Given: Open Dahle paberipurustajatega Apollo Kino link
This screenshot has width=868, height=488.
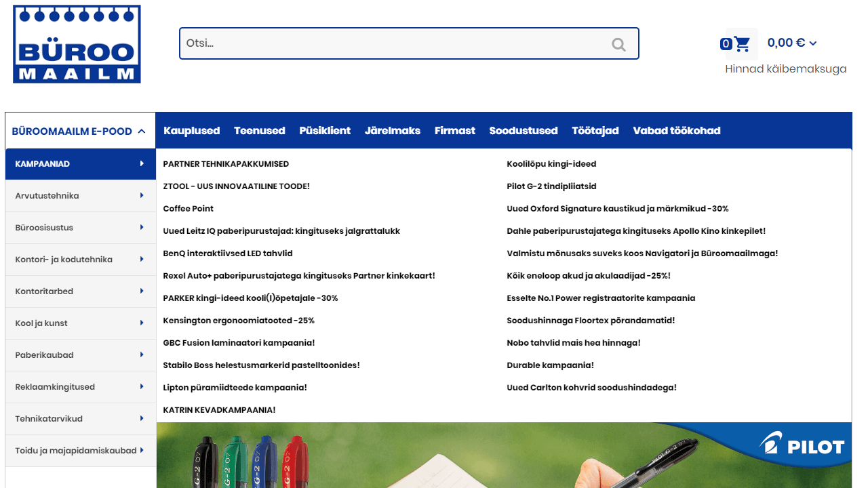Looking at the screenshot, I should 636,231.
